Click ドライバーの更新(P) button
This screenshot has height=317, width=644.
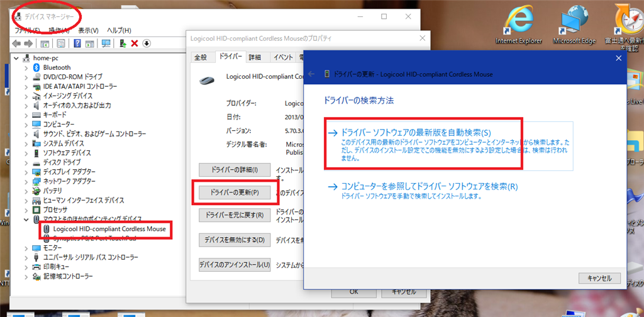(235, 192)
